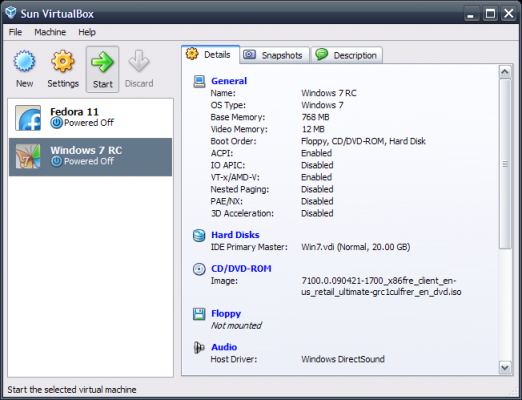The width and height of the screenshot is (522, 400).
Task: Click the CD/DVD-ROM disc icon
Action: coord(199,269)
